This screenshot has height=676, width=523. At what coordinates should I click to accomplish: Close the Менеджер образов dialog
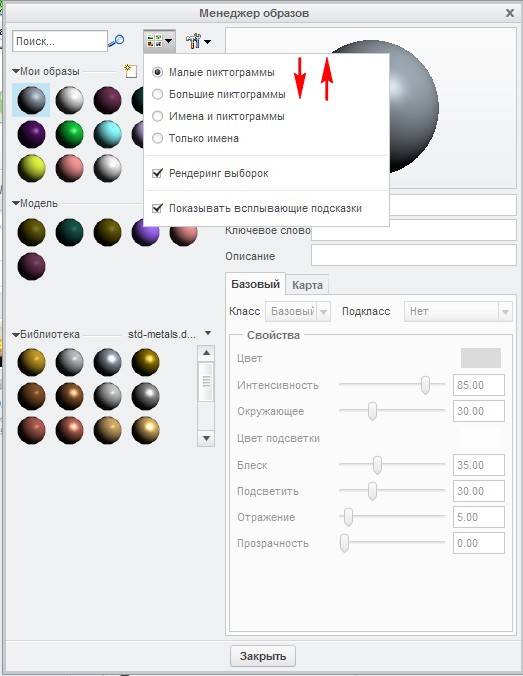510,13
